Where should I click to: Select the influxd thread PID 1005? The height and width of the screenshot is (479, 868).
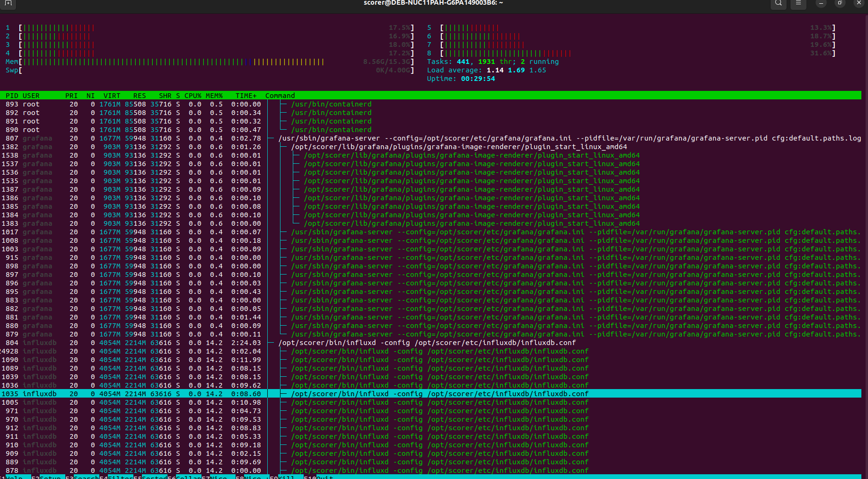[x=430, y=402]
